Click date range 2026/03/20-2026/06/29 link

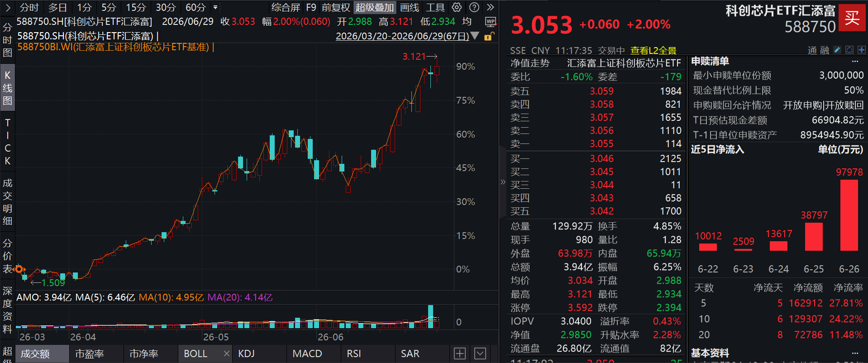pyautogui.click(x=402, y=36)
